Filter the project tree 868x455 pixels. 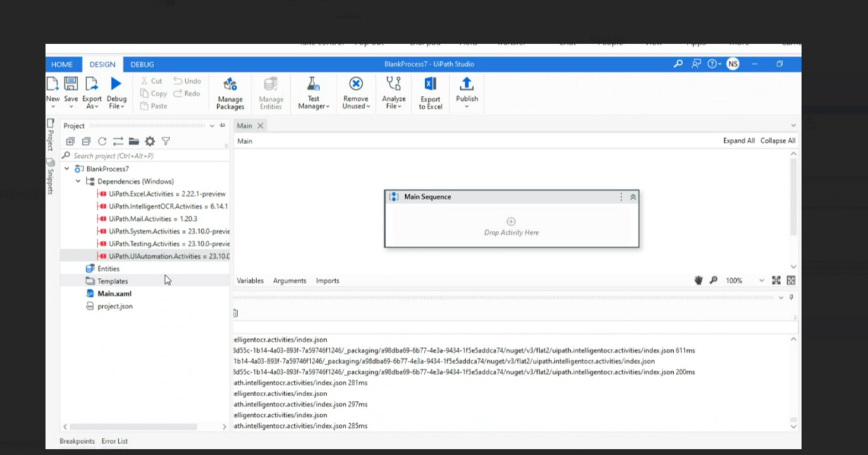coord(166,140)
